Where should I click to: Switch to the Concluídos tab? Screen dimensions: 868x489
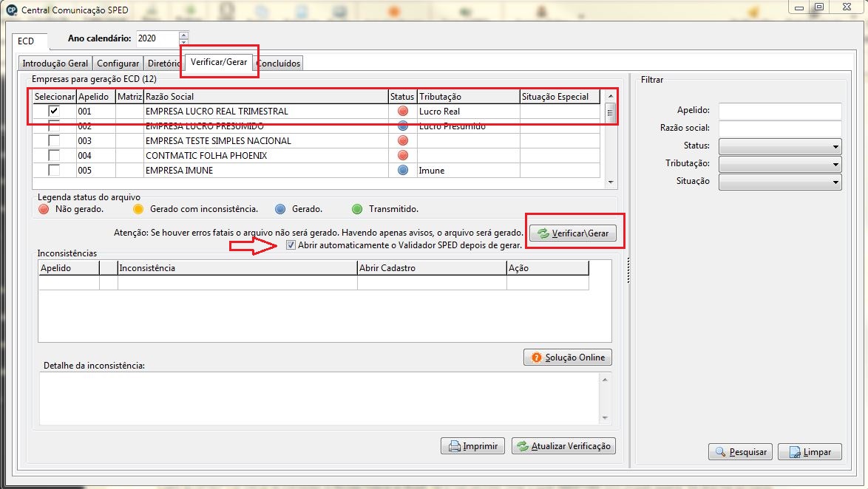(x=278, y=64)
